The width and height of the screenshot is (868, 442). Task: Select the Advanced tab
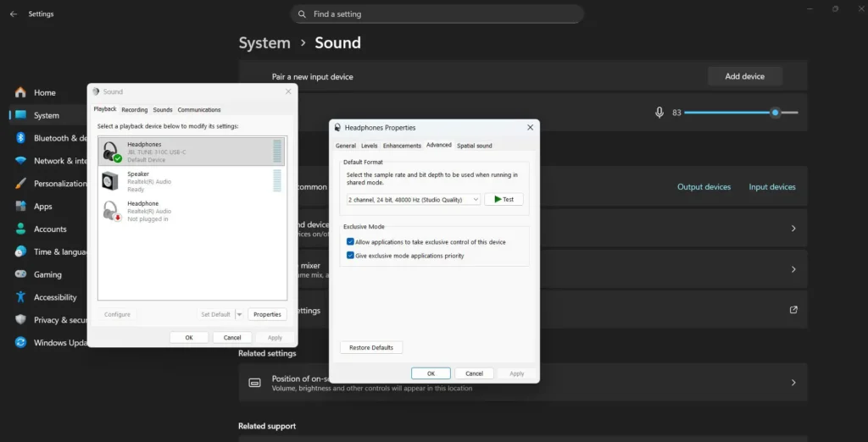(x=439, y=145)
